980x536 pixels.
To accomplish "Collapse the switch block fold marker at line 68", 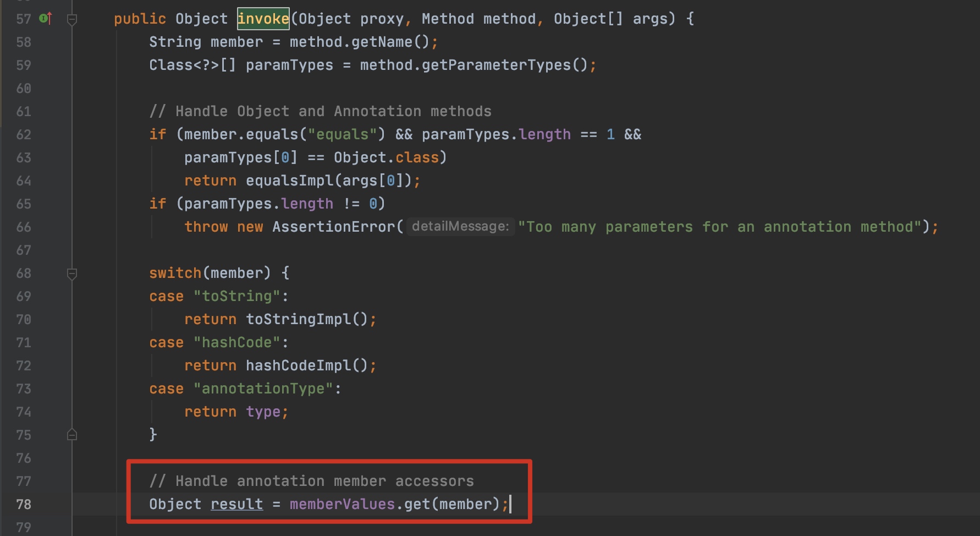I will [x=71, y=274].
